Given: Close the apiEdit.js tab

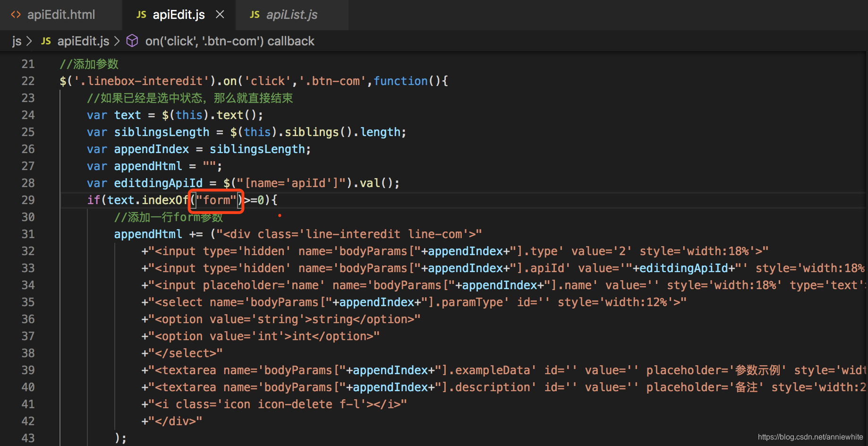Looking at the screenshot, I should click(x=220, y=15).
